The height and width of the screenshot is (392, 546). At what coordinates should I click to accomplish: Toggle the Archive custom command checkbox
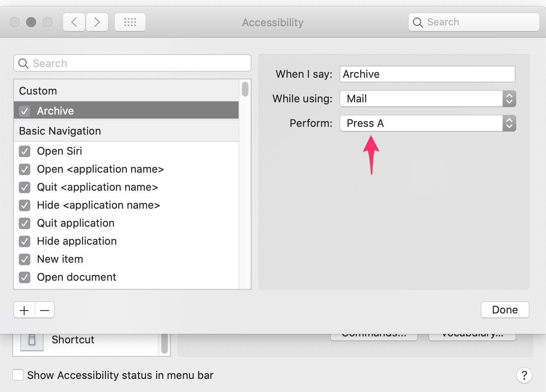(x=25, y=111)
